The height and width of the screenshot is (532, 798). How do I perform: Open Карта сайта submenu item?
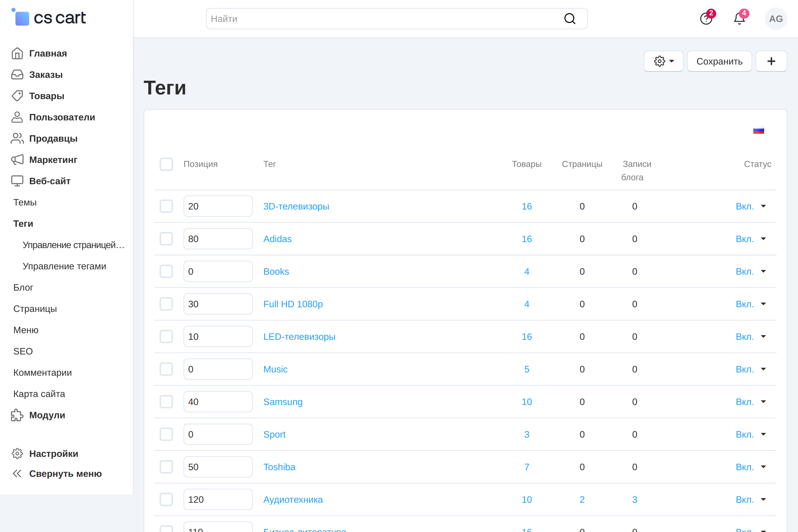39,394
